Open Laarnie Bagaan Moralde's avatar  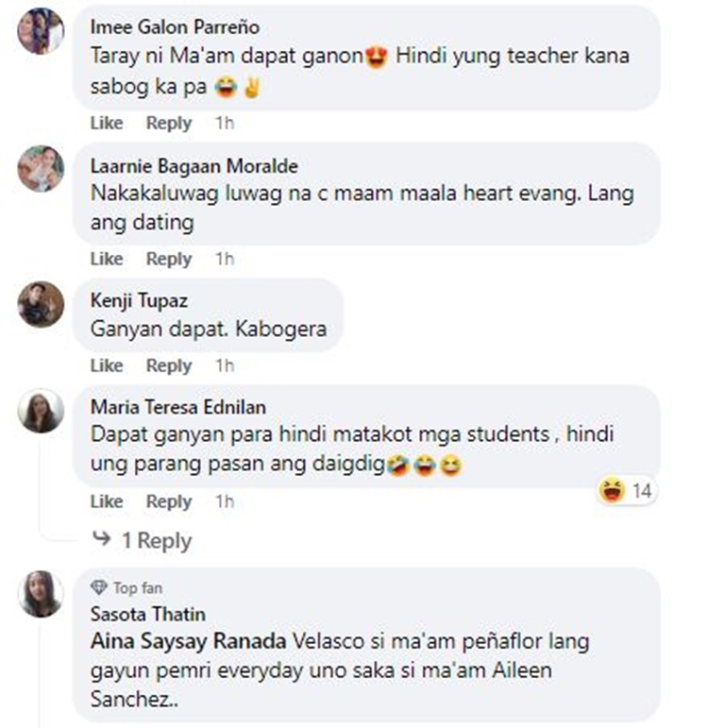(41, 168)
